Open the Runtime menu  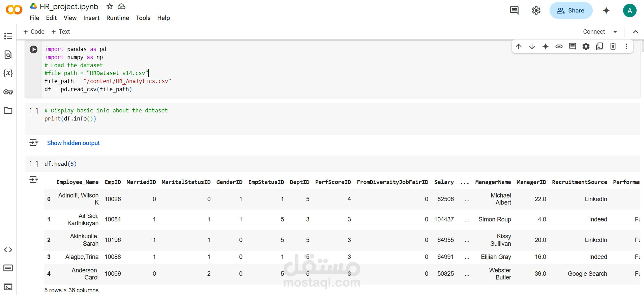point(118,18)
